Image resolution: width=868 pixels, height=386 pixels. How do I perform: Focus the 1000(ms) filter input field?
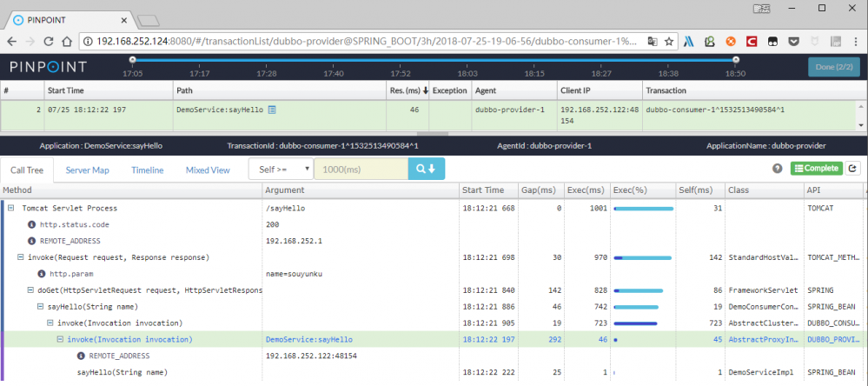click(361, 170)
